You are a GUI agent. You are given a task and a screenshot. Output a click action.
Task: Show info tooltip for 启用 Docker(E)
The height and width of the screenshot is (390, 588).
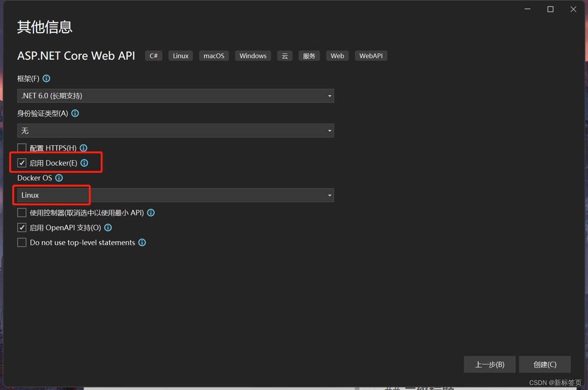tap(84, 163)
